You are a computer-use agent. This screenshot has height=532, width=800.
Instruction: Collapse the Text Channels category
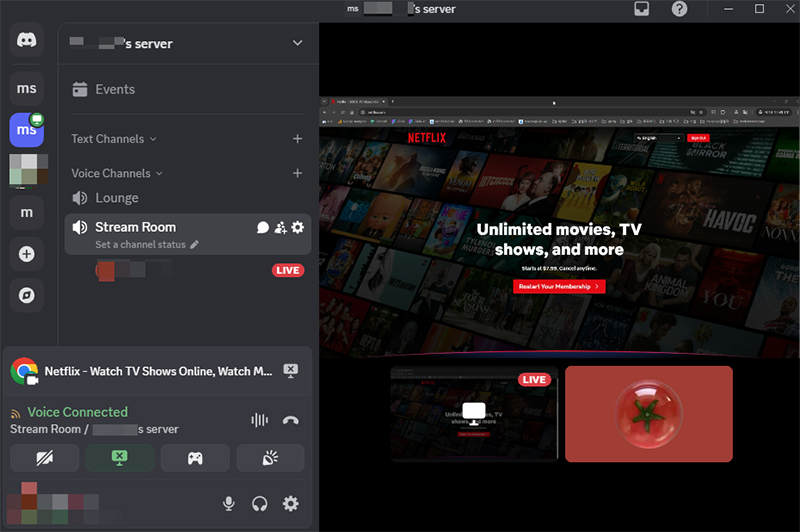coord(114,139)
